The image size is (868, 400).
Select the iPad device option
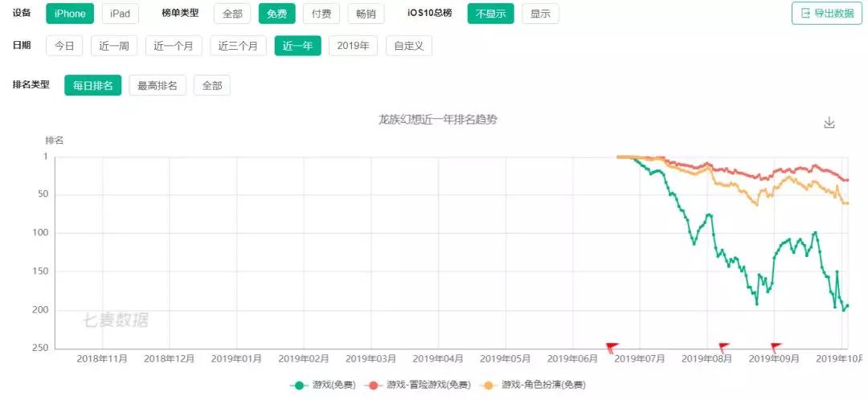(x=120, y=14)
